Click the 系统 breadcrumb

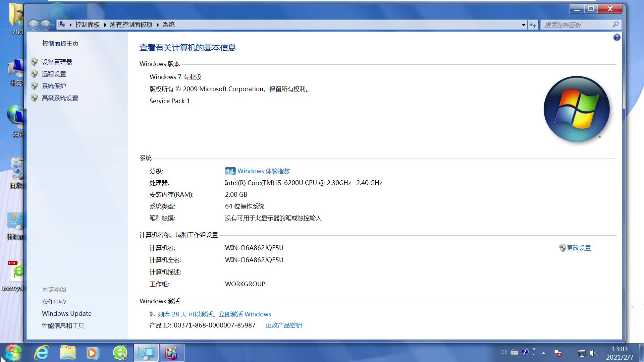169,25
